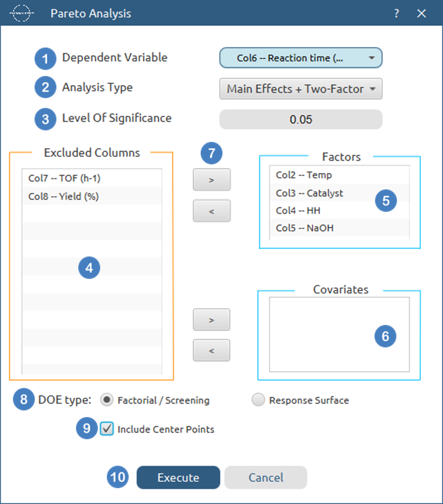Select the Factorial / Screening radio button
Image resolution: width=443 pixels, height=504 pixels.
(107, 400)
